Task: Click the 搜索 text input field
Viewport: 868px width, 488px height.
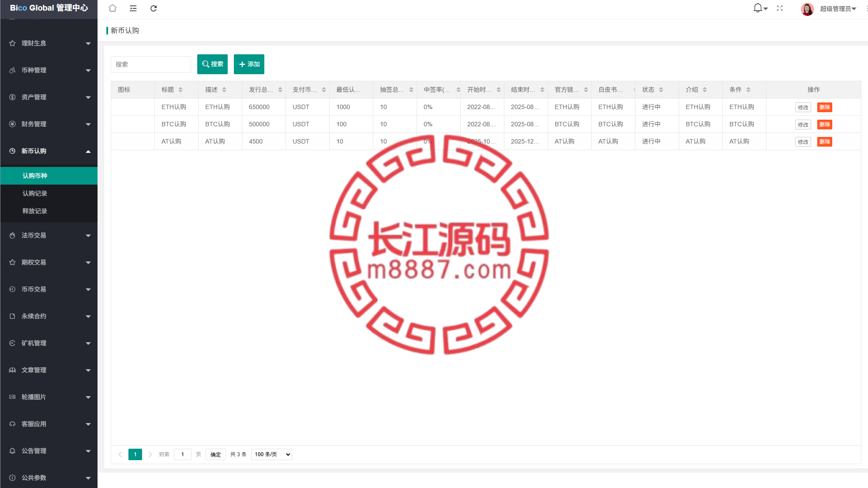Action: pyautogui.click(x=151, y=64)
